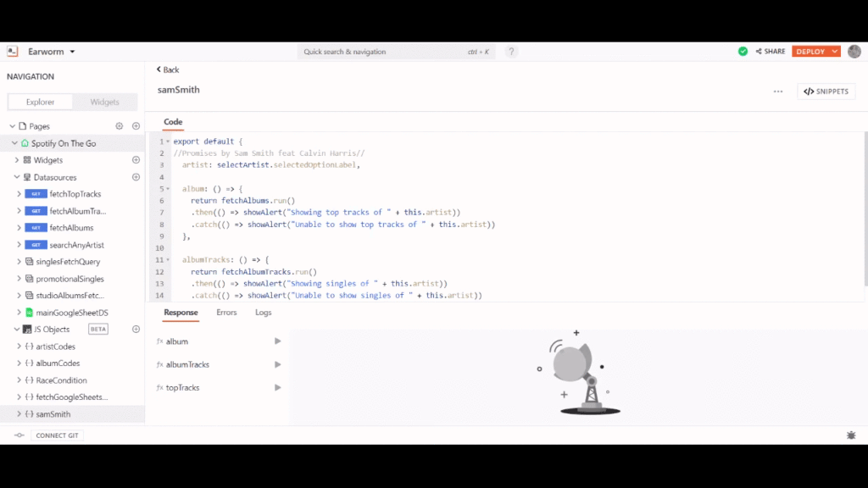Click the DEPLOY button
Screen dimensions: 868x488
tap(810, 52)
